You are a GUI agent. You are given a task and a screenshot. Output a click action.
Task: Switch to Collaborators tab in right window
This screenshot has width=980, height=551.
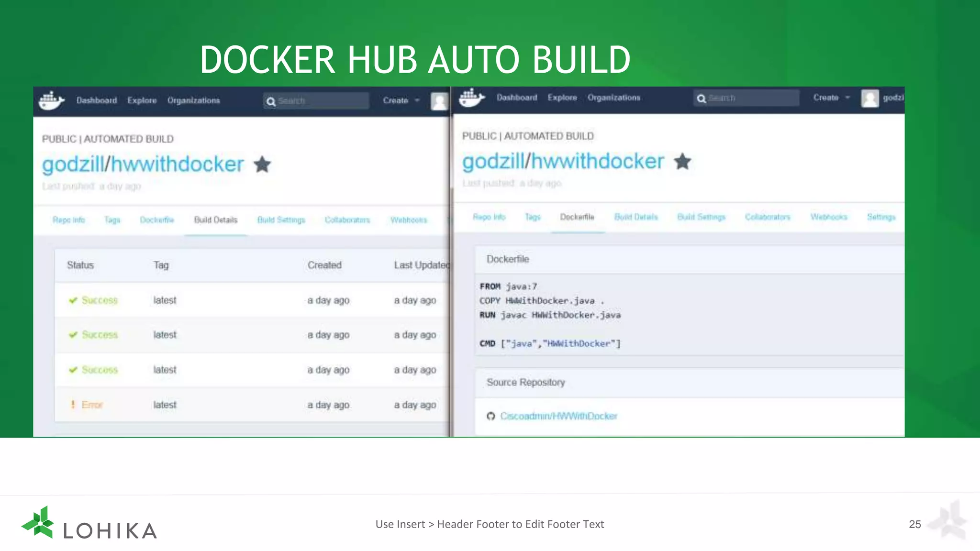tap(768, 217)
